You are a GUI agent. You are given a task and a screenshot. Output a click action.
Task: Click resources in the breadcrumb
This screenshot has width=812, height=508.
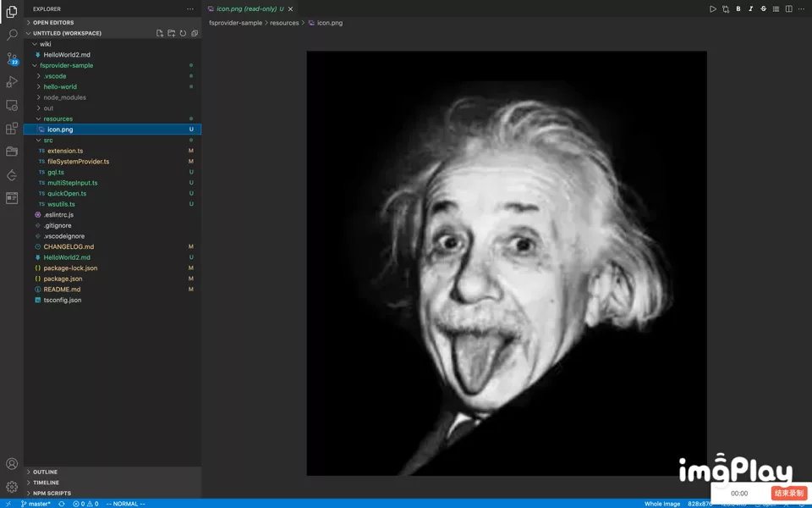click(284, 23)
